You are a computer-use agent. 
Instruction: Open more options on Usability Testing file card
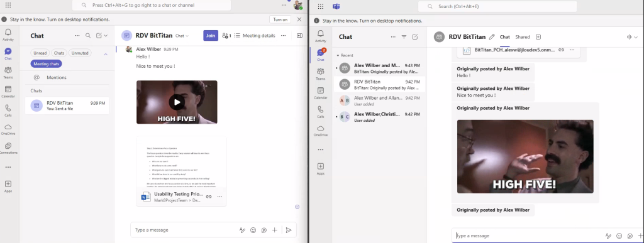pyautogui.click(x=219, y=197)
